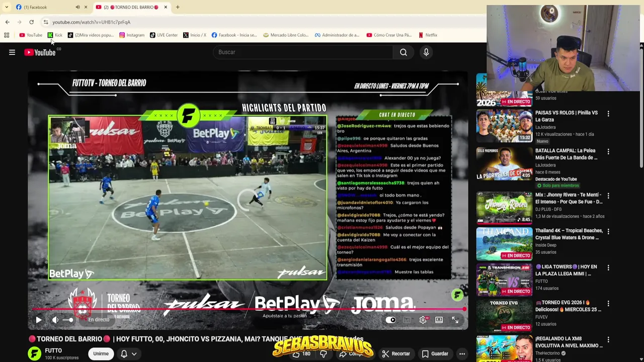Open the Instagram bookmark

pyautogui.click(x=132, y=35)
